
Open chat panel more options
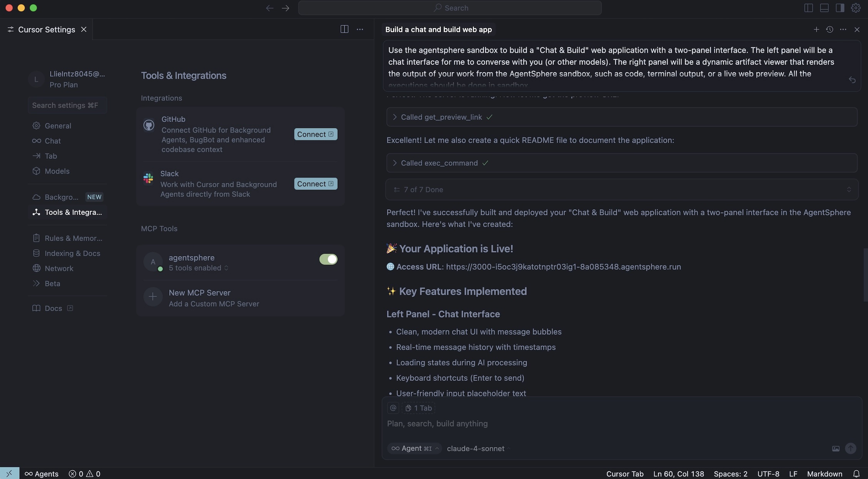[x=843, y=29]
